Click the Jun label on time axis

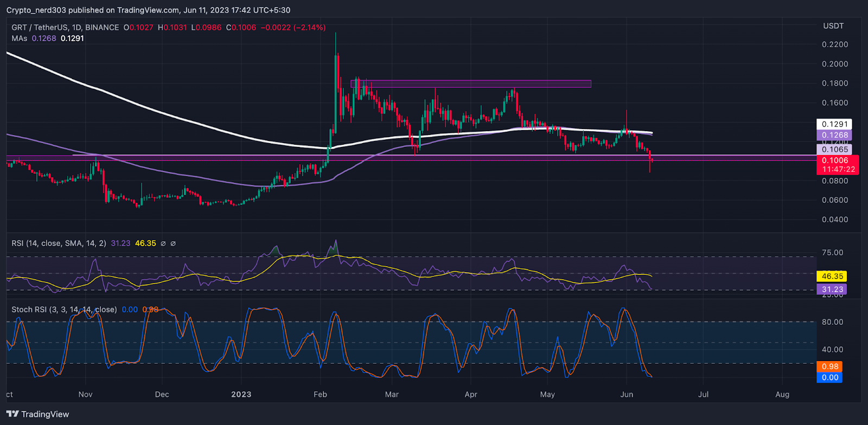tap(627, 395)
